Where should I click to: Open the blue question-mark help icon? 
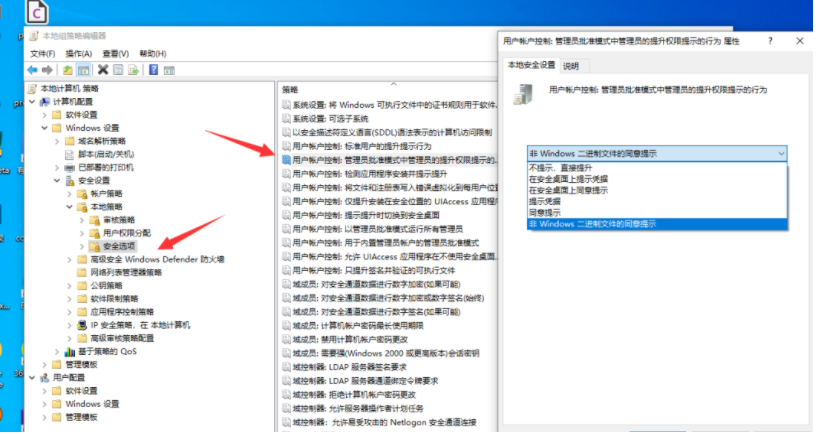click(x=154, y=70)
